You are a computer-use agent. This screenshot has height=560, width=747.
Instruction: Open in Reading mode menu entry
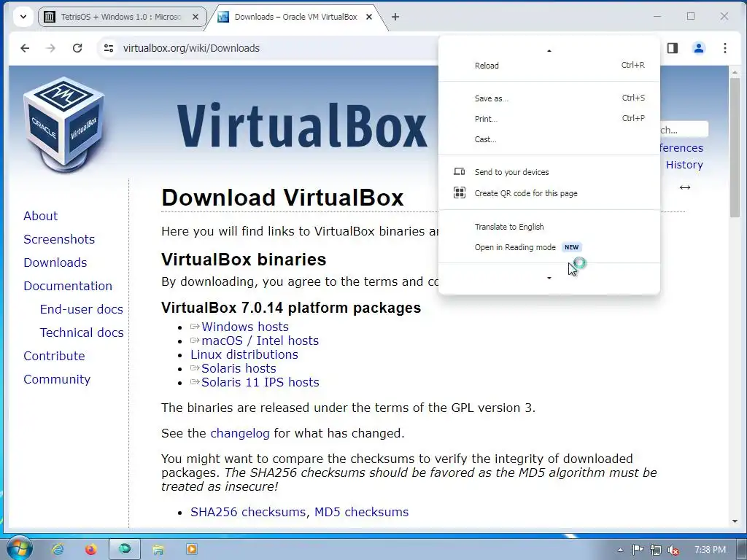tap(549, 247)
